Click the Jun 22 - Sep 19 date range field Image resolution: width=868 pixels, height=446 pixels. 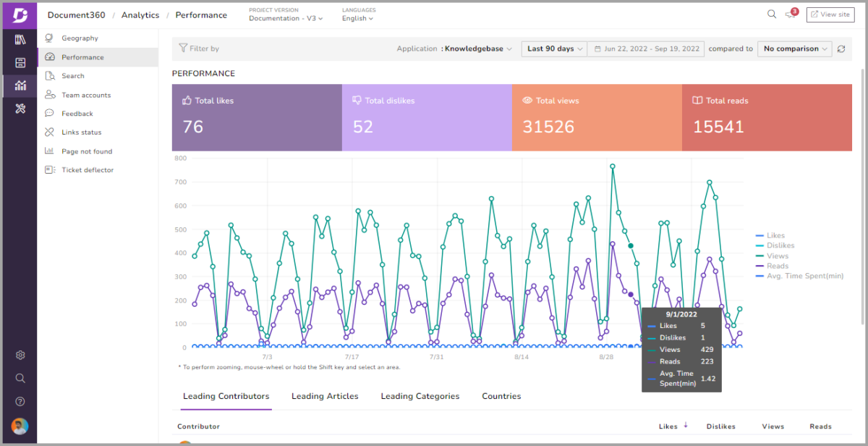coord(647,49)
